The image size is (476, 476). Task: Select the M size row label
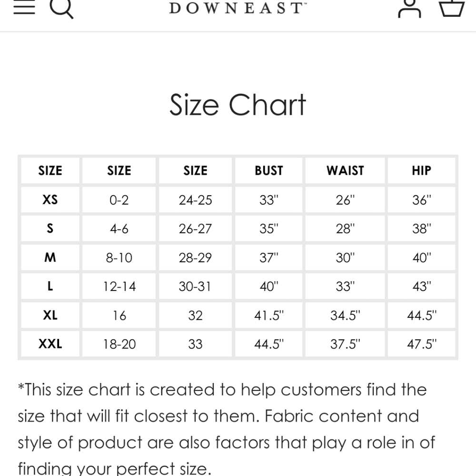coord(50,258)
